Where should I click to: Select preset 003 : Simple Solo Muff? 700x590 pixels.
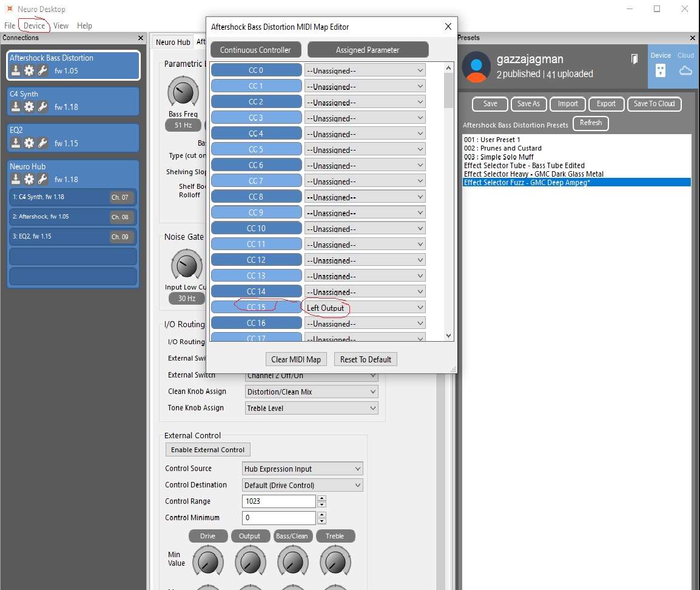[x=499, y=157]
